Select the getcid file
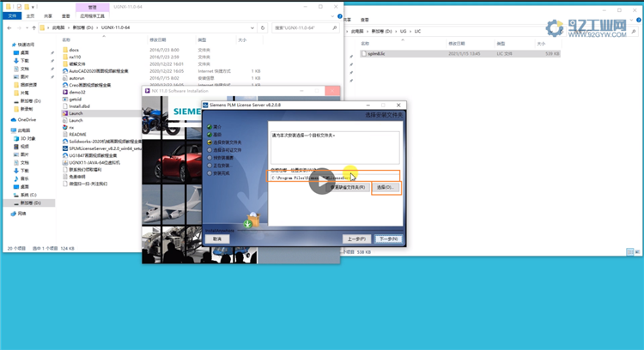The height and width of the screenshot is (350, 644). click(76, 100)
